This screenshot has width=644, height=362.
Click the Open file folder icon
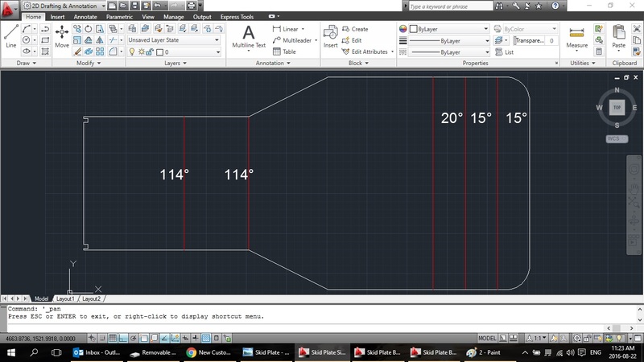pyautogui.click(x=123, y=6)
